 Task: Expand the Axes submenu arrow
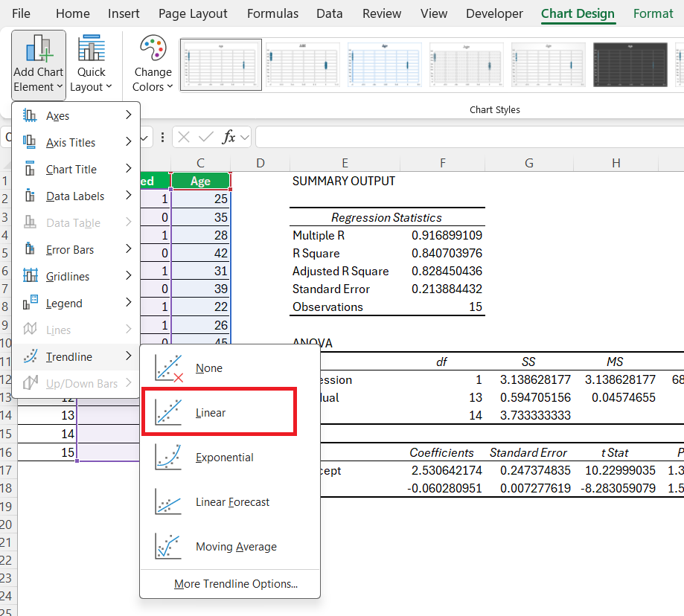click(x=128, y=115)
